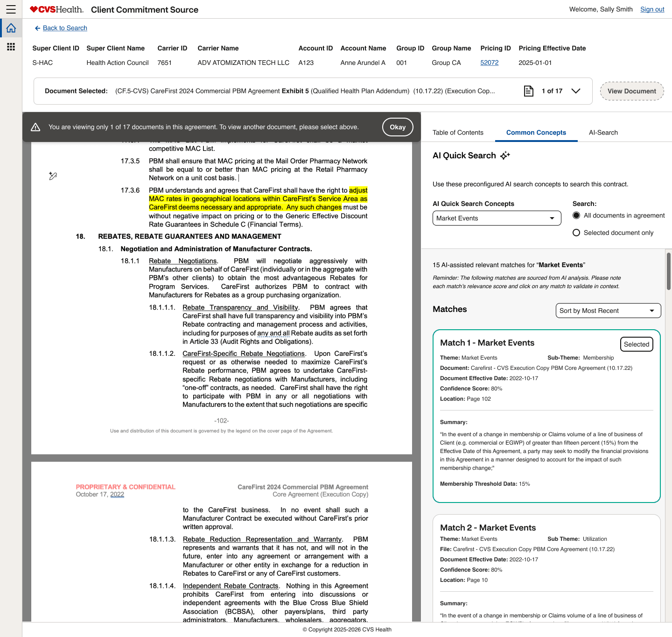672x637 pixels.
Task: Open the Sort by Most Recent dropdown
Action: click(x=608, y=311)
